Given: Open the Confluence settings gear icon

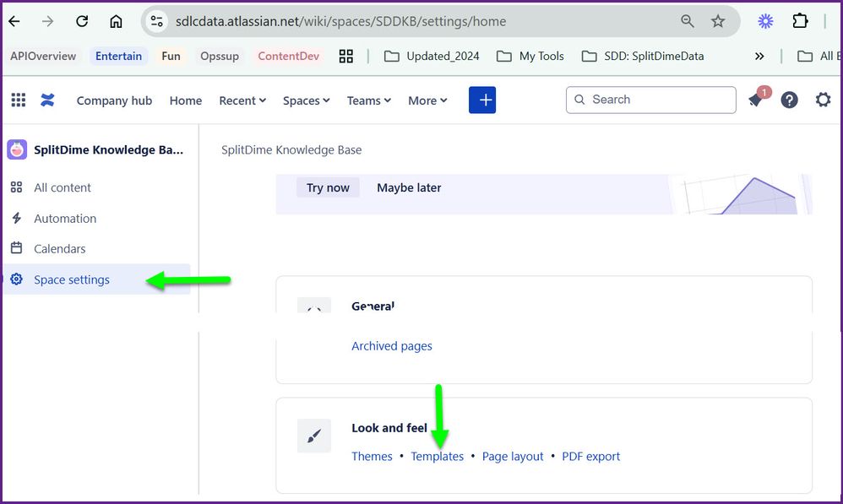Looking at the screenshot, I should (x=823, y=100).
